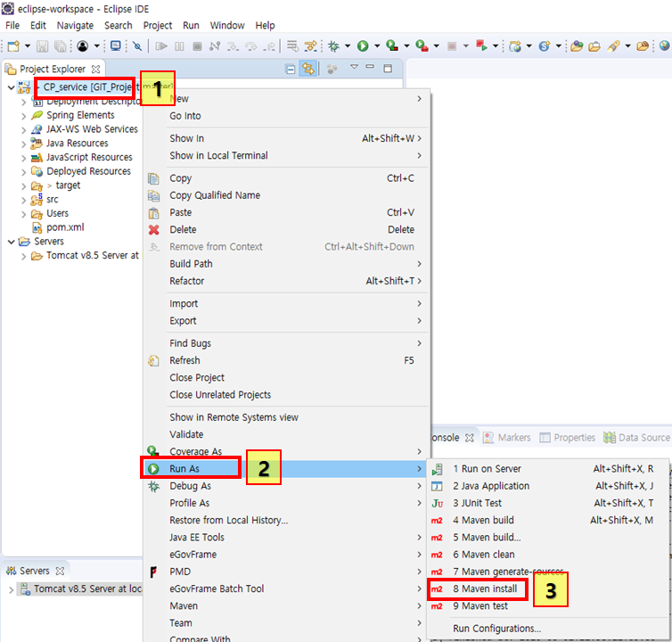Choose Delete with red X icon
The width and height of the screenshot is (672, 642).
(x=286, y=229)
